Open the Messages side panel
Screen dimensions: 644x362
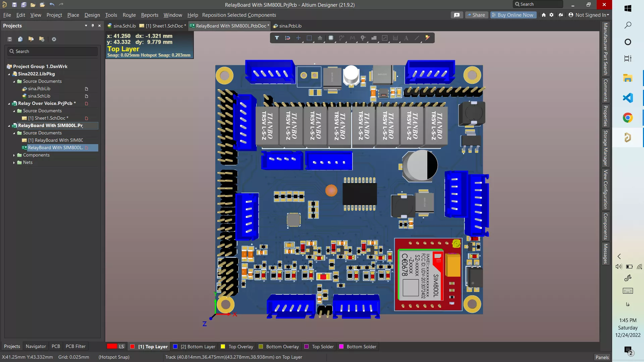click(605, 254)
